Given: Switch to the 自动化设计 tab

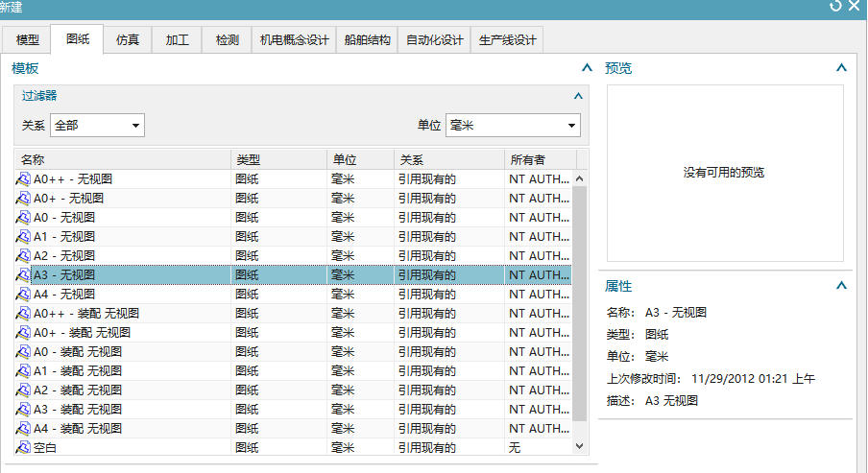Looking at the screenshot, I should coord(435,40).
